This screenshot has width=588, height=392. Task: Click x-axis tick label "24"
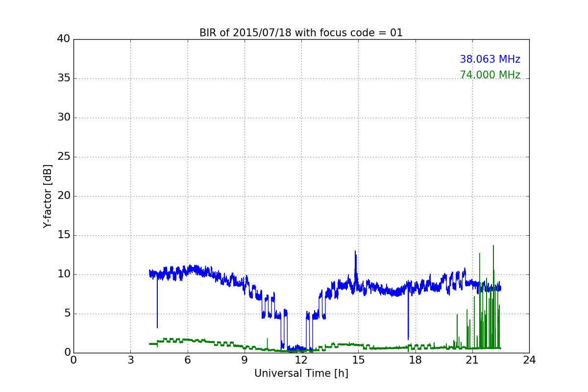pyautogui.click(x=529, y=360)
